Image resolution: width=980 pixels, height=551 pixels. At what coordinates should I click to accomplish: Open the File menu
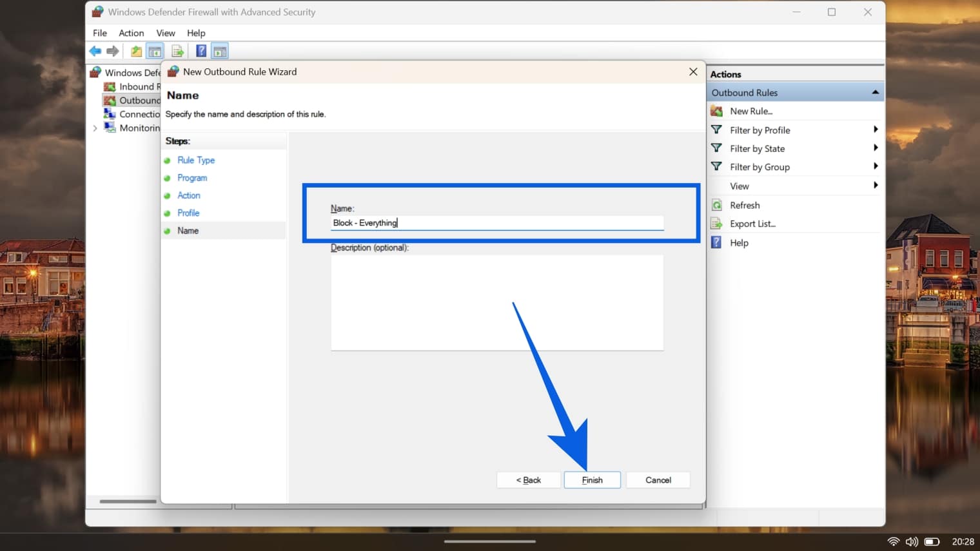point(100,33)
